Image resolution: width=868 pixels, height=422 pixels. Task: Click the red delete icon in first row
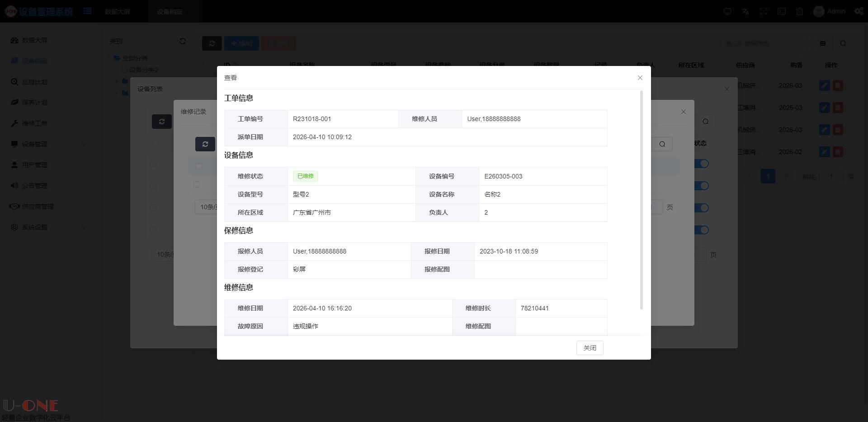pyautogui.click(x=838, y=85)
